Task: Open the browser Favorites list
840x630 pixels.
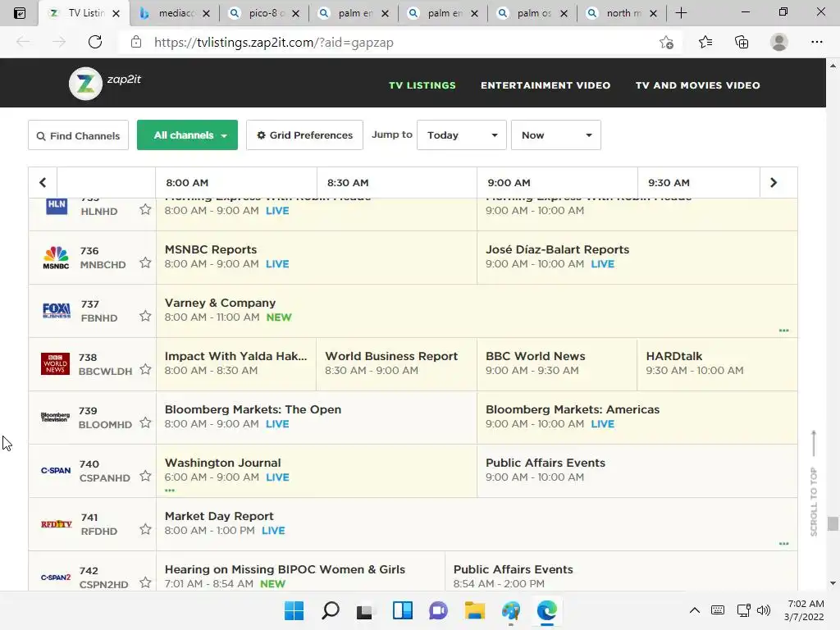Action: point(705,42)
